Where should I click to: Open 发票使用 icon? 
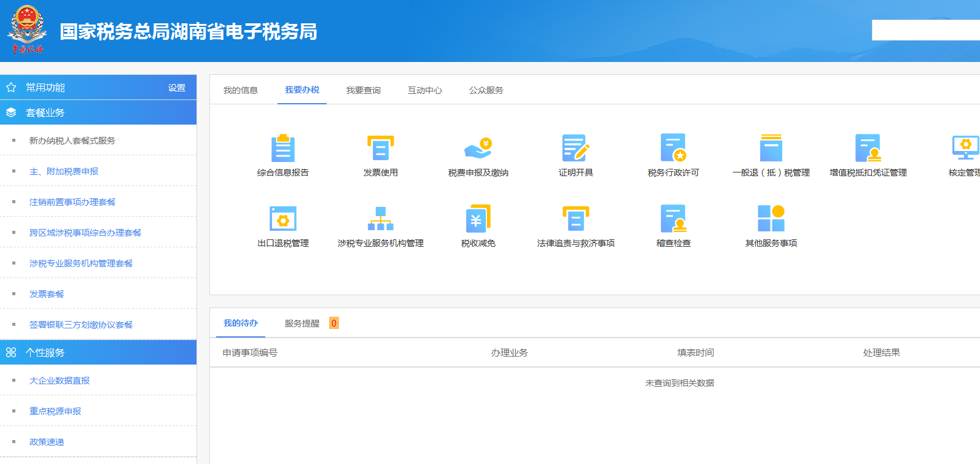(x=381, y=148)
